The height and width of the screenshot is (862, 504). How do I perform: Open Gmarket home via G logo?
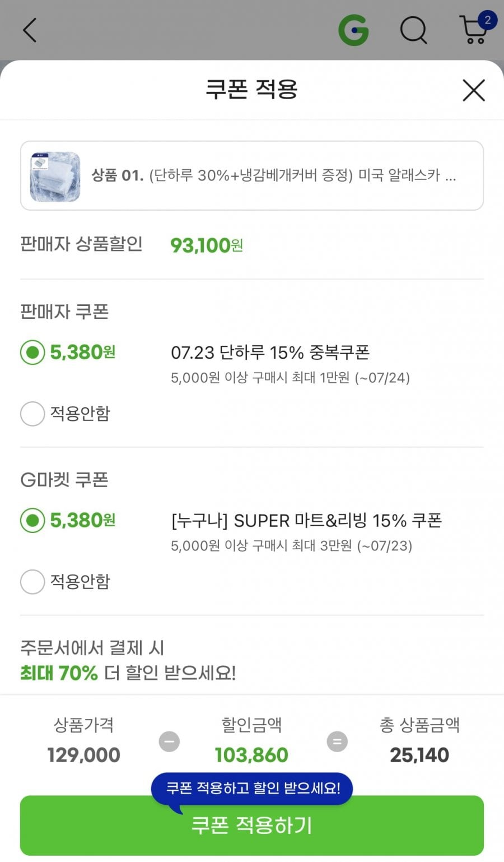(x=354, y=30)
